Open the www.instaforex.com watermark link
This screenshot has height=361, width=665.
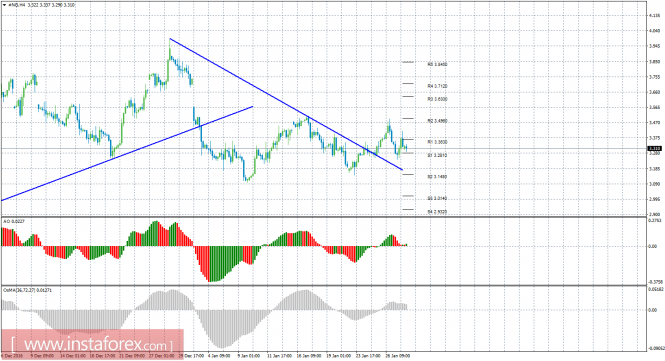(x=92, y=344)
